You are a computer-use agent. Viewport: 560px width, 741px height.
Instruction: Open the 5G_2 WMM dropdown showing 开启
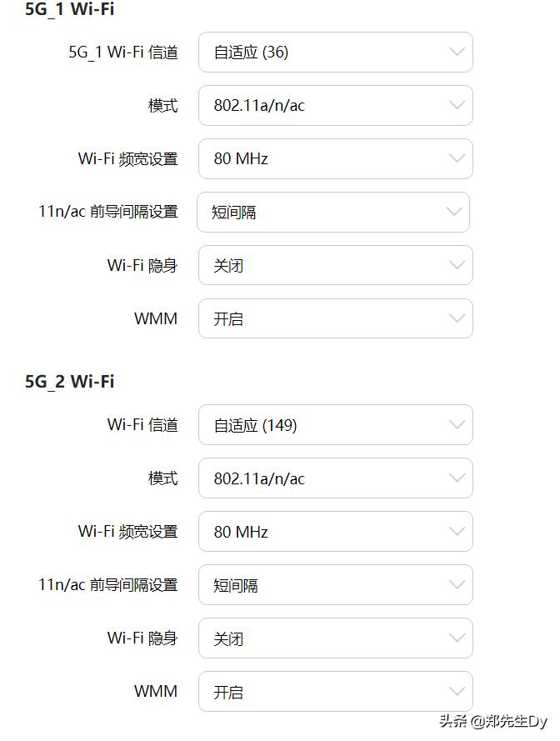pos(335,692)
